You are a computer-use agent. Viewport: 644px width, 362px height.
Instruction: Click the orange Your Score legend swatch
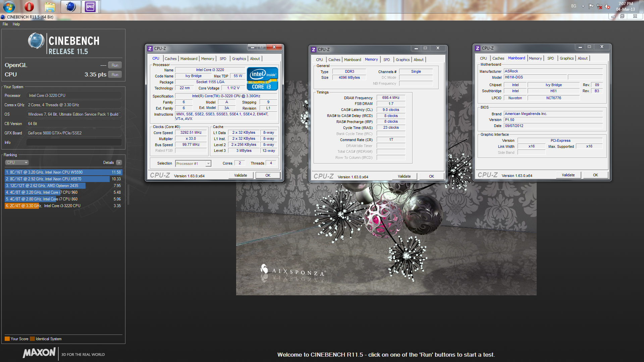point(7,339)
